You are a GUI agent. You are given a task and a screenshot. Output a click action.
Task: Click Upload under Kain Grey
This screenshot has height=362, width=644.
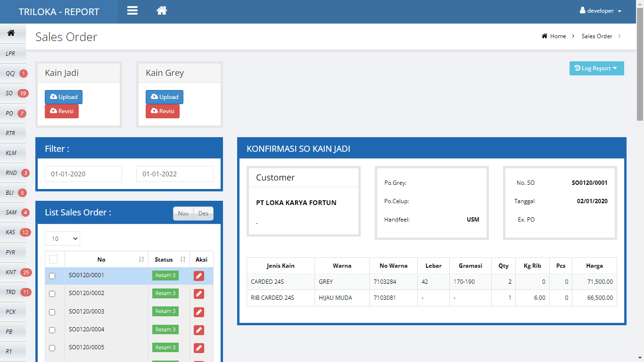165,97
